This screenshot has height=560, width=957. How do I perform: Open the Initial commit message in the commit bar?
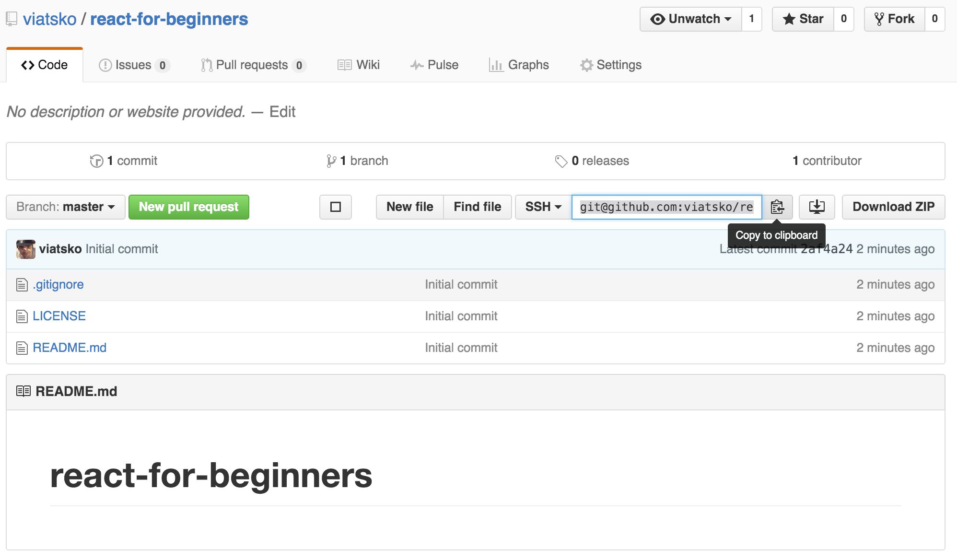point(122,249)
